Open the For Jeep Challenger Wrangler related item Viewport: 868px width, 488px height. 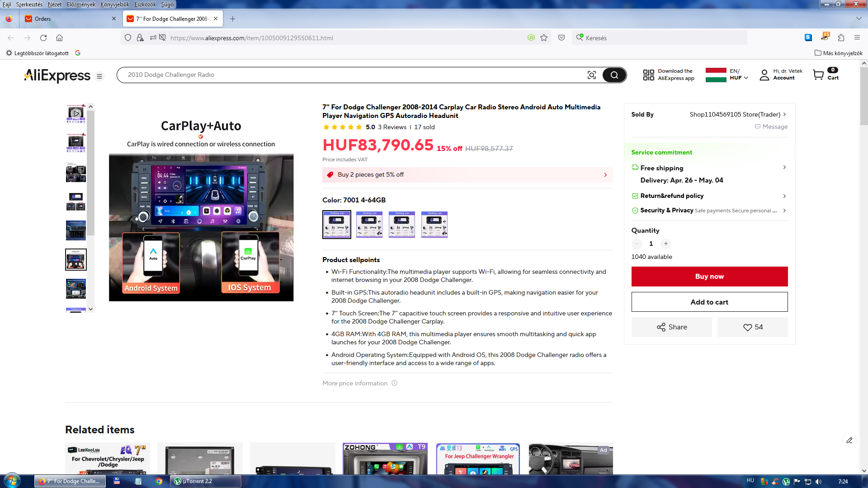pos(478,459)
